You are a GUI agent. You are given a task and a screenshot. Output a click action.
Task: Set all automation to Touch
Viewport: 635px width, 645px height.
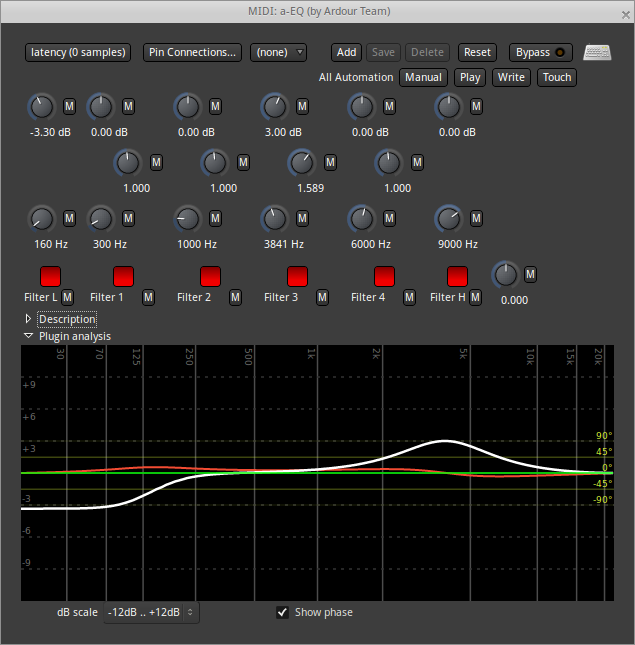[x=557, y=77]
